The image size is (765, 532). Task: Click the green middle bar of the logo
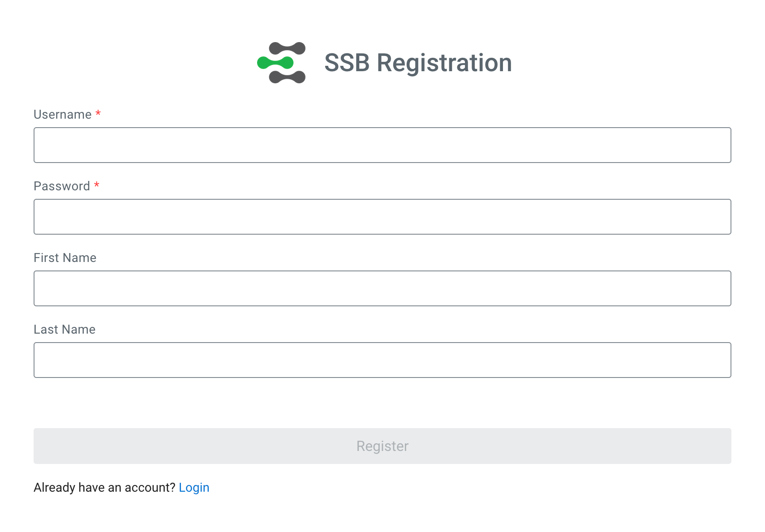click(275, 63)
